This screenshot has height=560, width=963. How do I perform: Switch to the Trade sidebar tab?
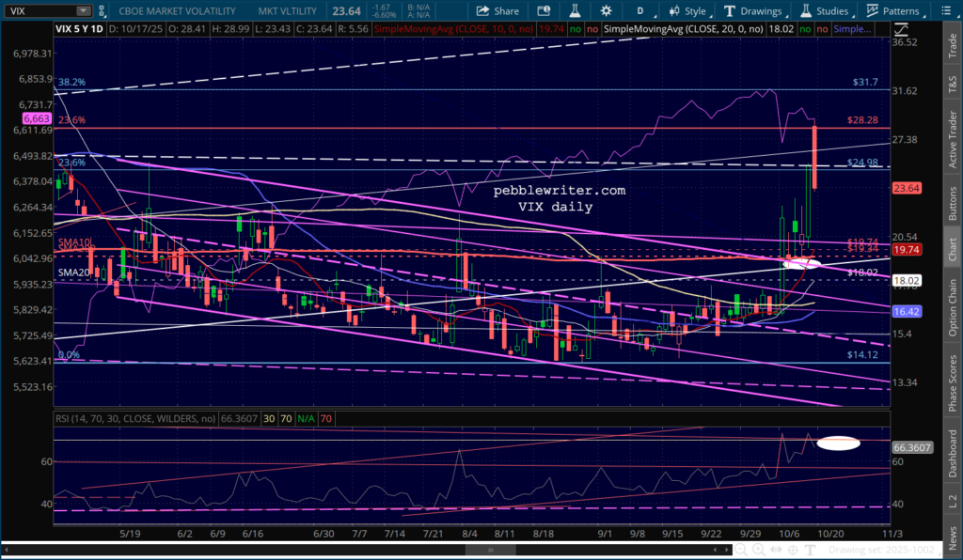(953, 45)
